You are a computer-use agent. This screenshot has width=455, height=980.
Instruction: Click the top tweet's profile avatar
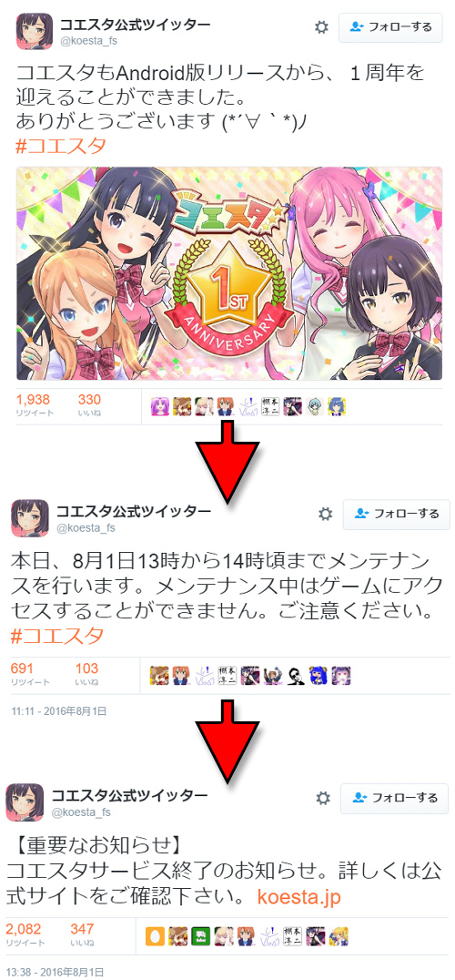[x=34, y=31]
